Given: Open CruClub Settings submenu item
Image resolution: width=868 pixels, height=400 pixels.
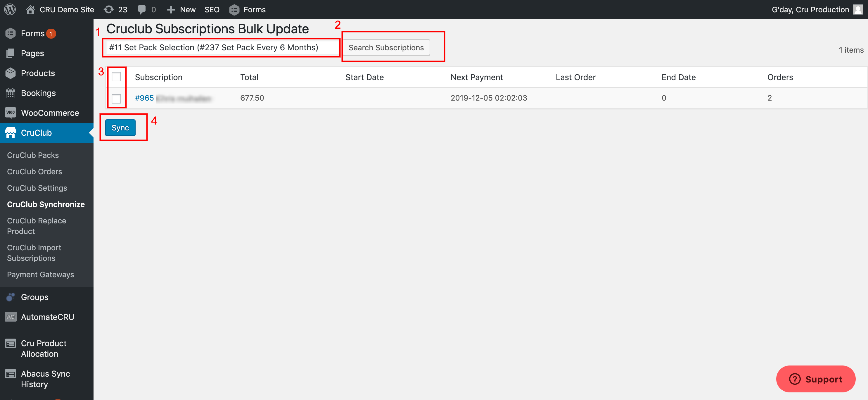Looking at the screenshot, I should 37,188.
